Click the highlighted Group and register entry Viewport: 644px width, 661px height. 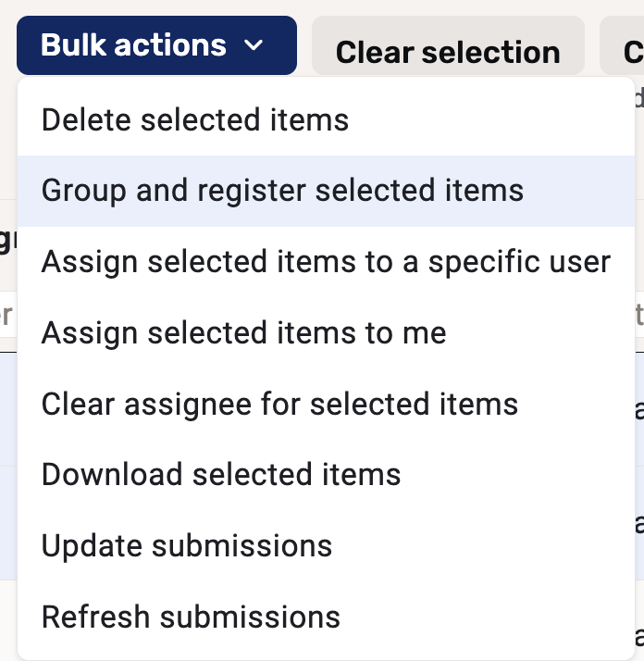tap(282, 191)
